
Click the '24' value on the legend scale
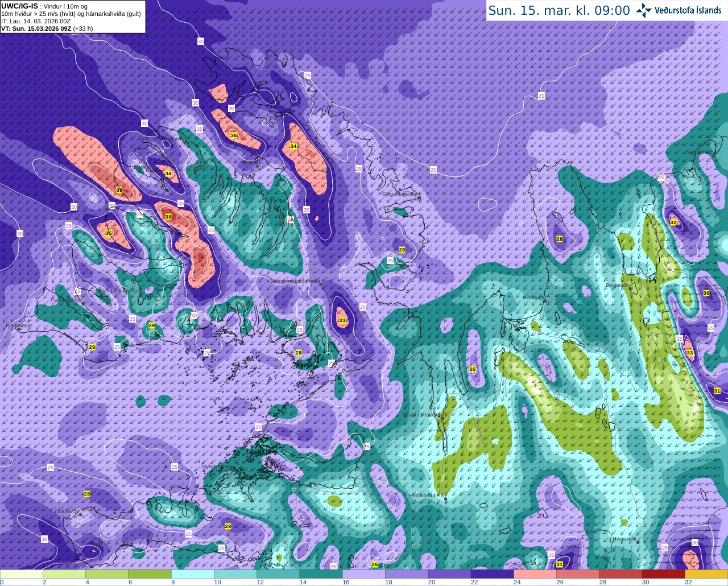click(x=516, y=582)
